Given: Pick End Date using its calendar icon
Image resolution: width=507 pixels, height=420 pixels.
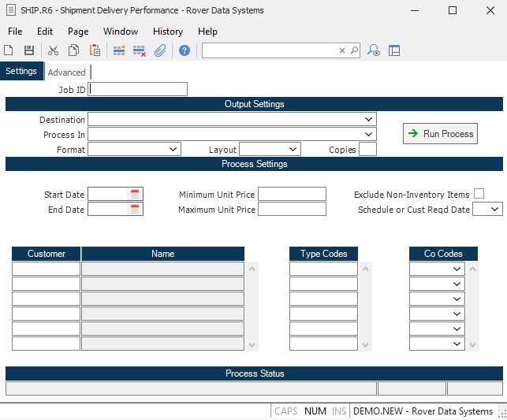Looking at the screenshot, I should [135, 210].
